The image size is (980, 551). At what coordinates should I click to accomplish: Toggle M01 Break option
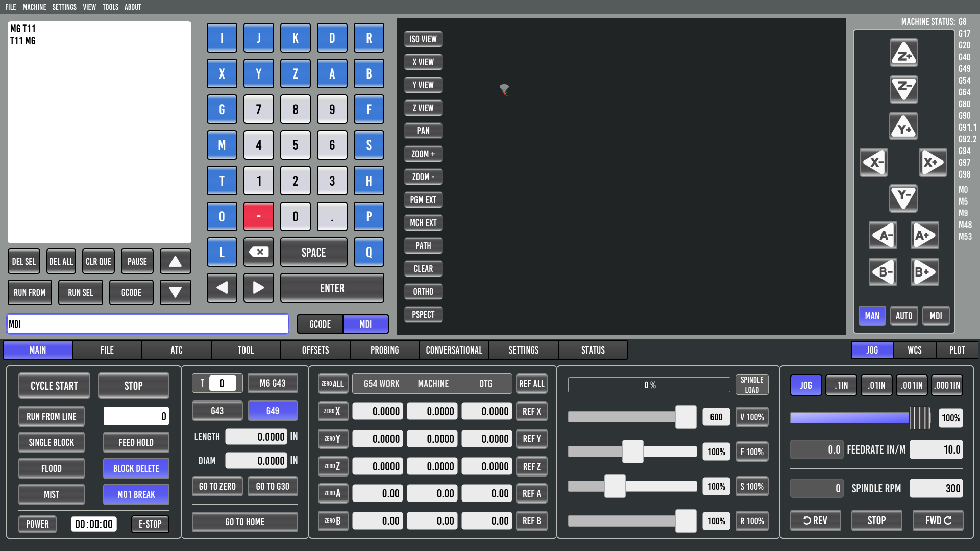(136, 494)
